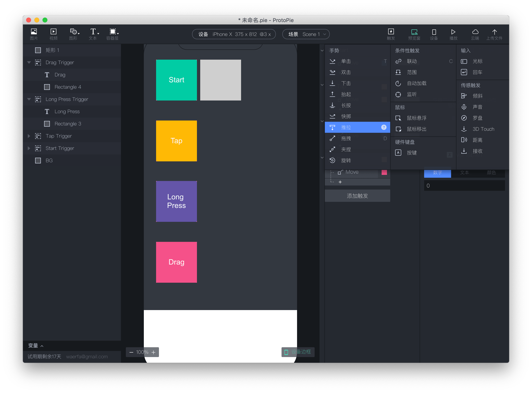Choose 监听 (detect) trigger
The width and height of the screenshot is (532, 393).
(x=423, y=94)
